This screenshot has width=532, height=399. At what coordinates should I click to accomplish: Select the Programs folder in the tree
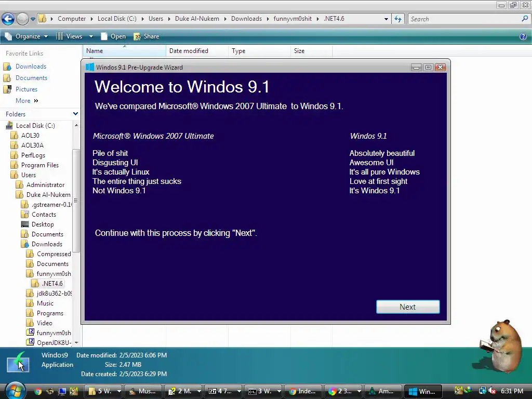(50, 313)
